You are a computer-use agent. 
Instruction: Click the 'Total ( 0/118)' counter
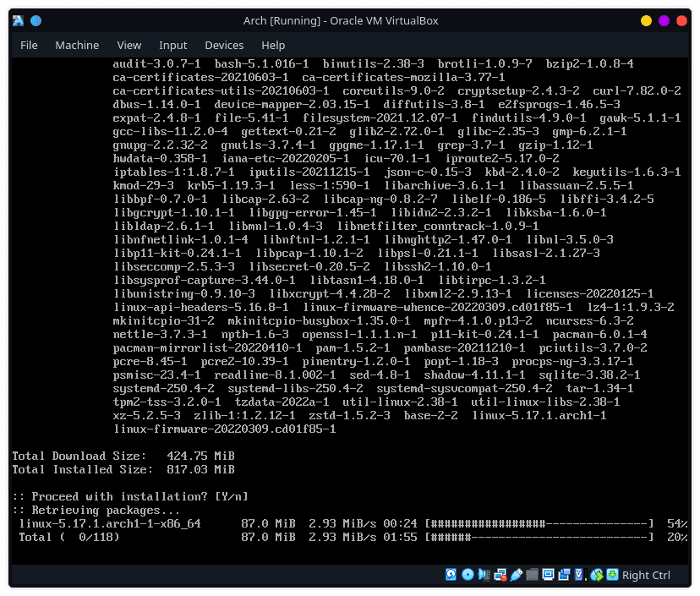click(x=69, y=537)
